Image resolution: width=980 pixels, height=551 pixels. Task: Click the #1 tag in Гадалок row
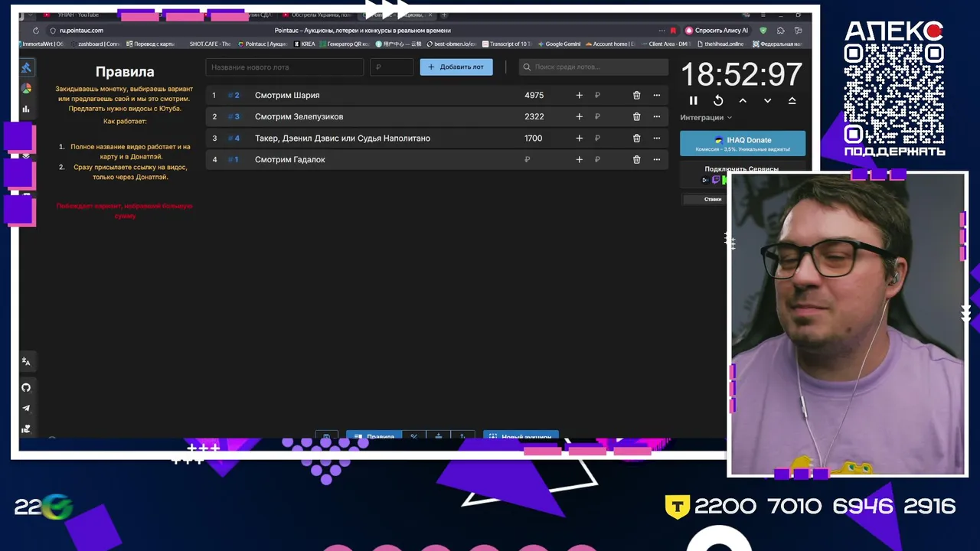234,160
